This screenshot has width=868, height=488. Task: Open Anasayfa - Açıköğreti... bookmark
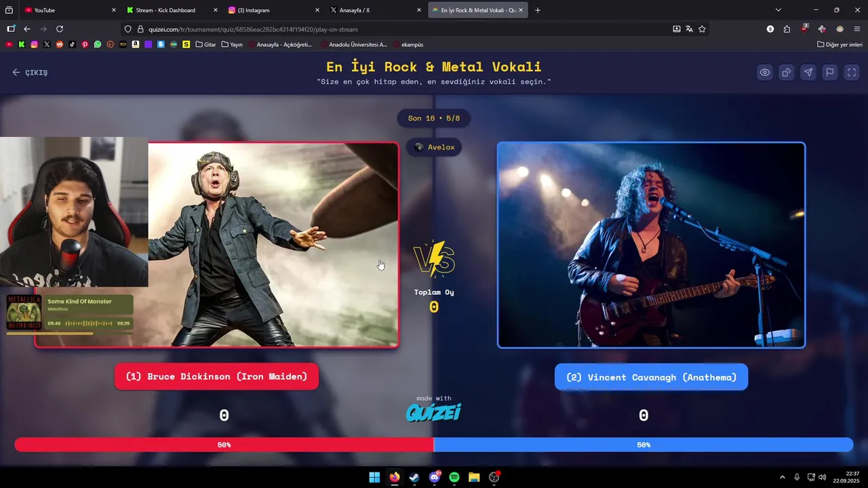[x=280, y=44]
